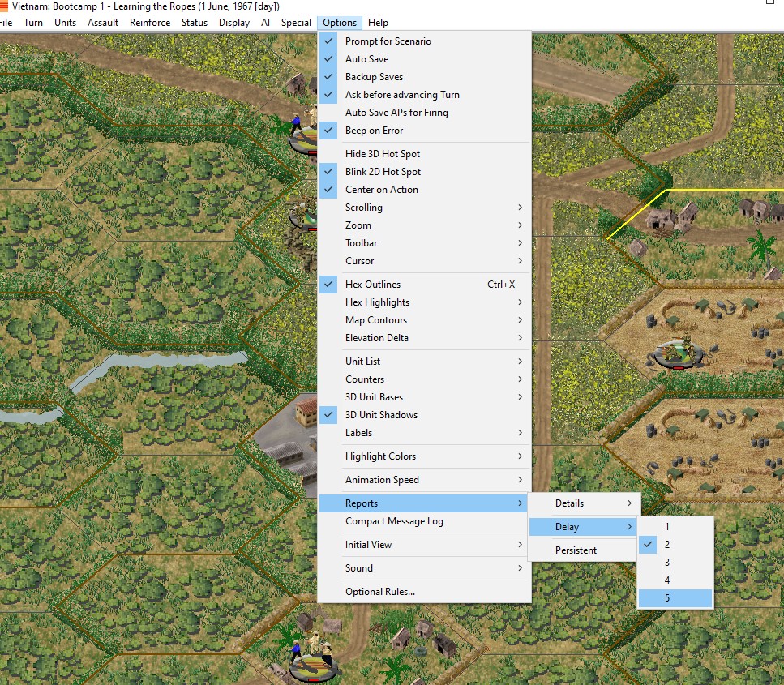784x685 pixels.
Task: Enable Hide 3D Hot Spot
Action: [424, 154]
